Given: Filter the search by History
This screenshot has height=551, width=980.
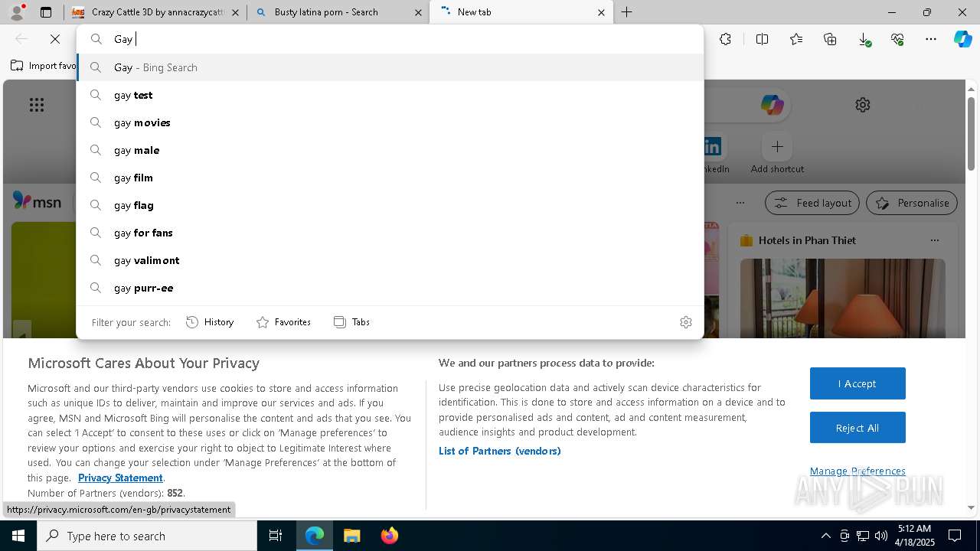Looking at the screenshot, I should [x=210, y=322].
